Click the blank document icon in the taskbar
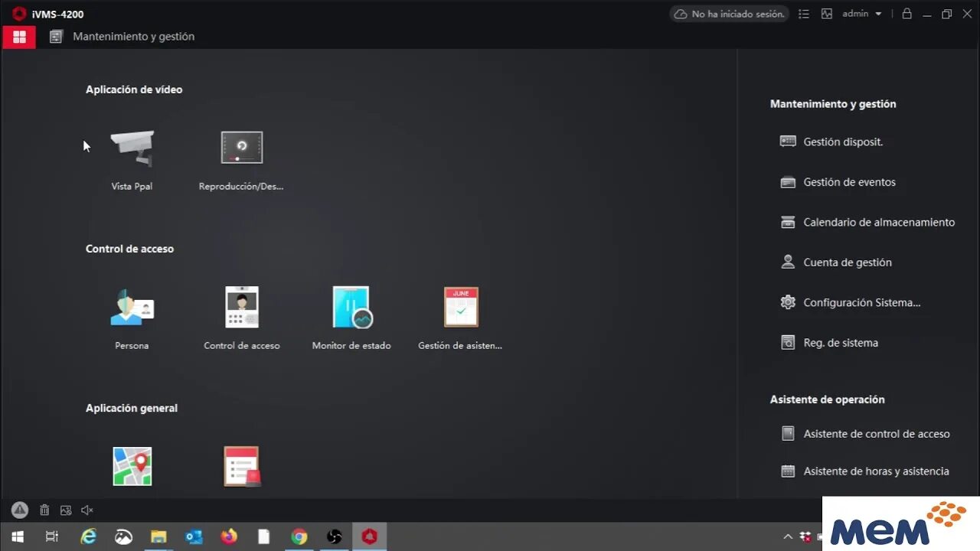Screen dimensions: 980x551 click(x=264, y=537)
